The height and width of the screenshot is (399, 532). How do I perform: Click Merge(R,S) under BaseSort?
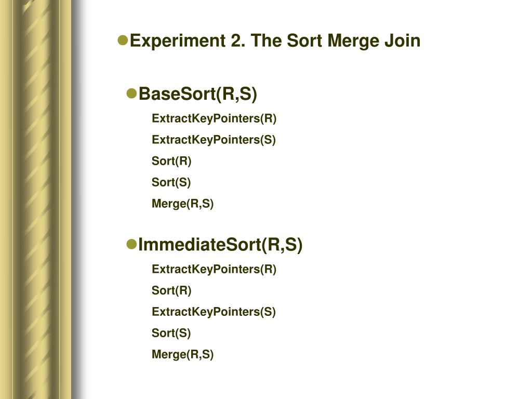click(182, 204)
